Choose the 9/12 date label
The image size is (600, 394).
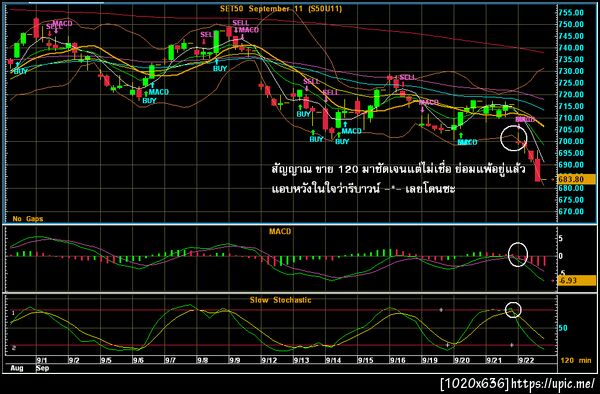pyautogui.click(x=269, y=360)
